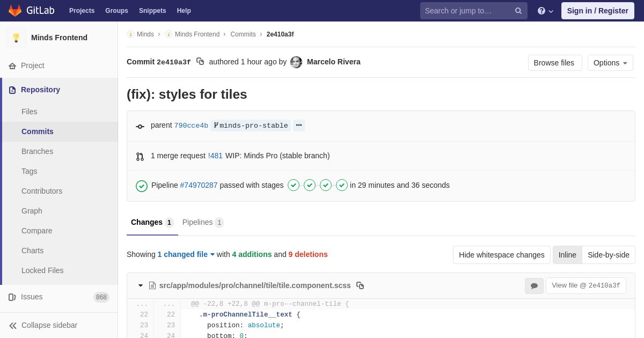Open Snippets in the navbar
Viewport: 644px width, 338px height.
click(152, 11)
